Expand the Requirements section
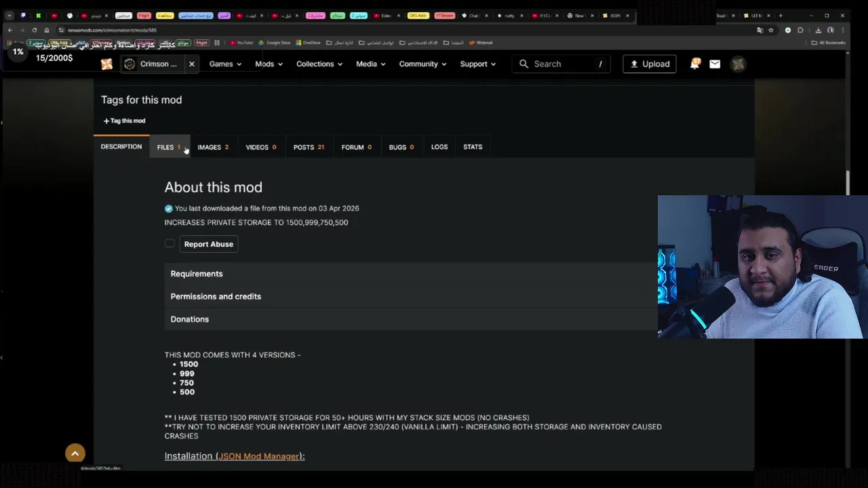This screenshot has width=868, height=488. point(411,274)
